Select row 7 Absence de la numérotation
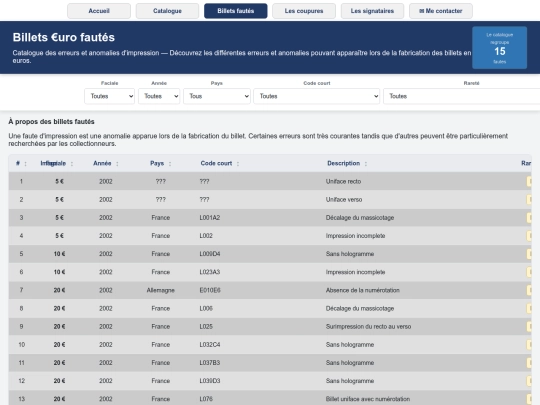Image resolution: width=540 pixels, height=405 pixels. tap(270, 290)
